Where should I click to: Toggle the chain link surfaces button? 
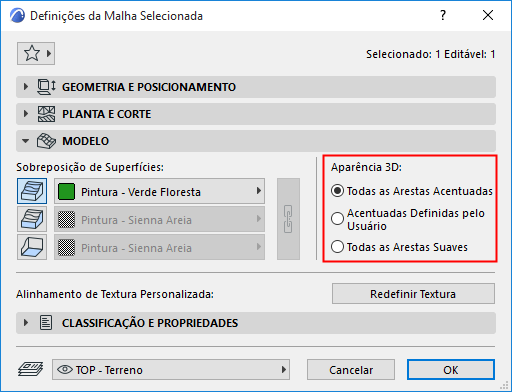coord(288,219)
